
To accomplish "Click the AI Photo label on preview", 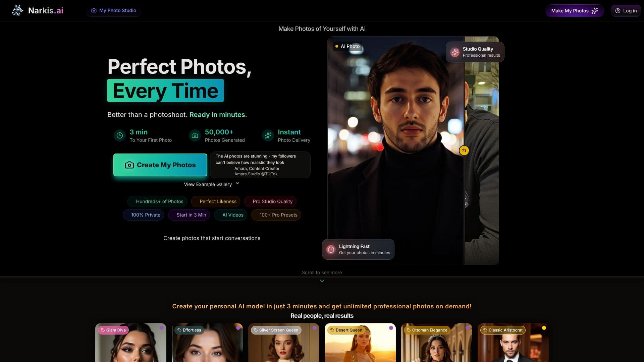I will (x=347, y=46).
